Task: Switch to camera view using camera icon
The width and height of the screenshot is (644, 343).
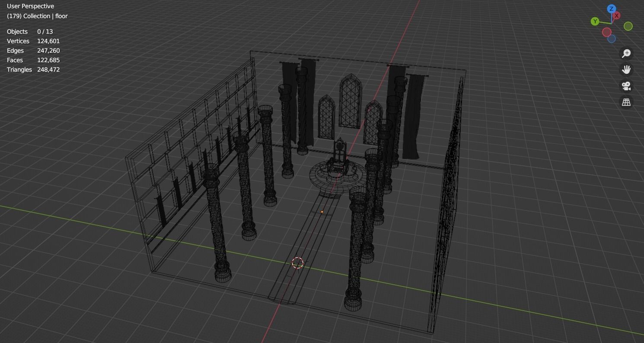Action: [x=626, y=86]
